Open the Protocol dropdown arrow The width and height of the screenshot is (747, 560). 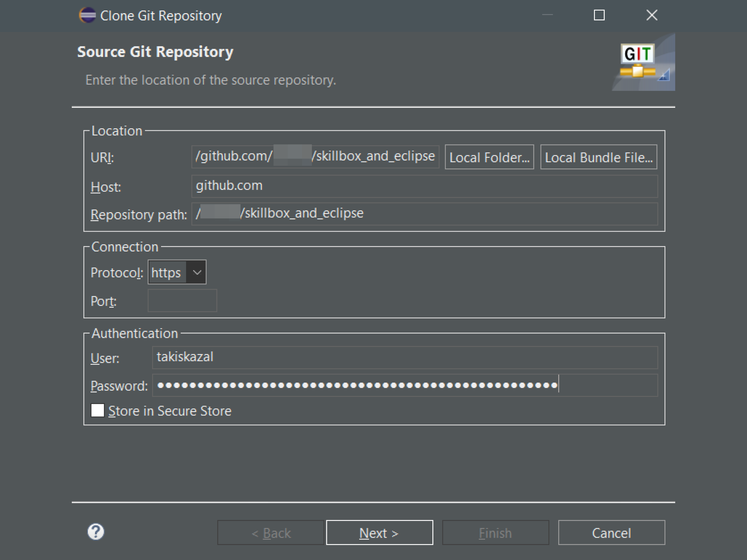197,272
